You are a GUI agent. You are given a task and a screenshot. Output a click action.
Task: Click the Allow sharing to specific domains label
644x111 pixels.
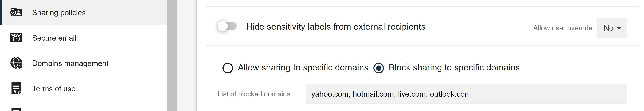(x=303, y=67)
